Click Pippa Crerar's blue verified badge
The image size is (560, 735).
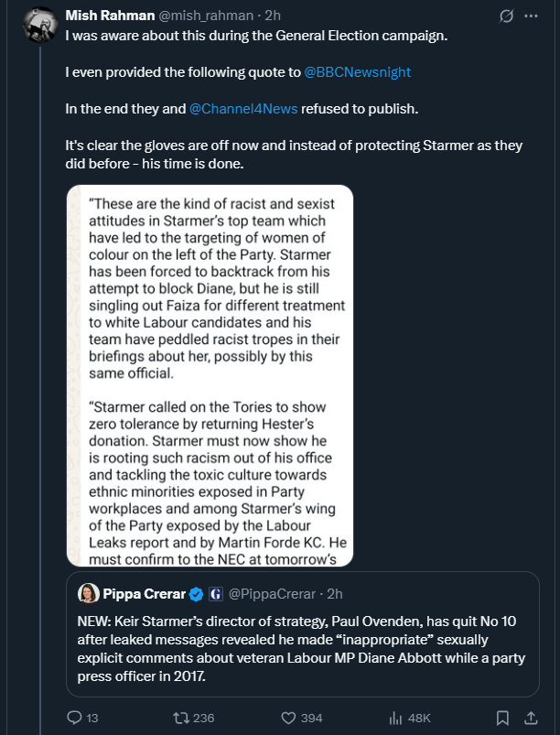coord(196,594)
